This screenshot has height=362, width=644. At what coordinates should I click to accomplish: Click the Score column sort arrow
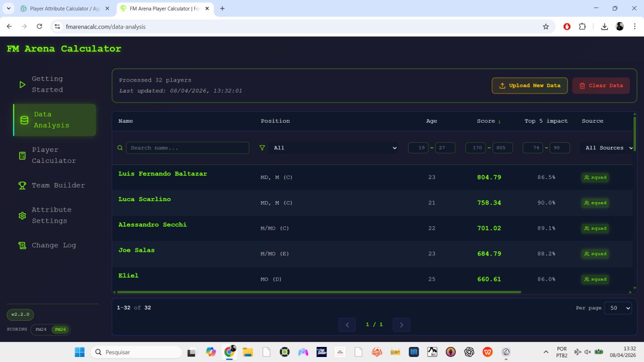[x=500, y=121]
